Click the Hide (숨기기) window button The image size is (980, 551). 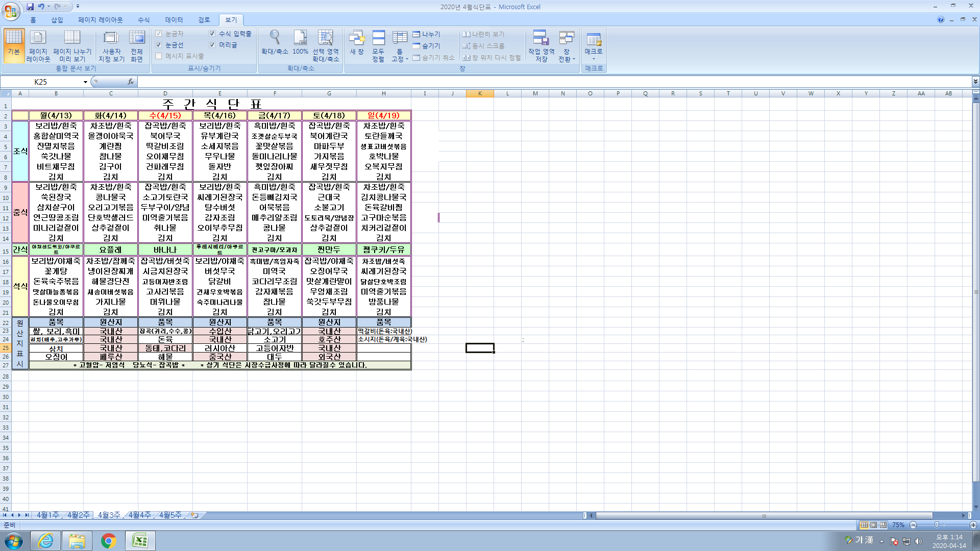427,46
